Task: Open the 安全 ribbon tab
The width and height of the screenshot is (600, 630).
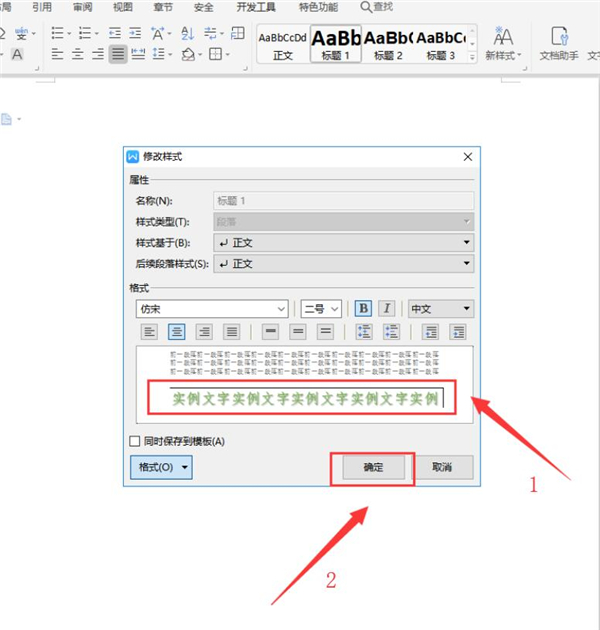Action: point(203,7)
